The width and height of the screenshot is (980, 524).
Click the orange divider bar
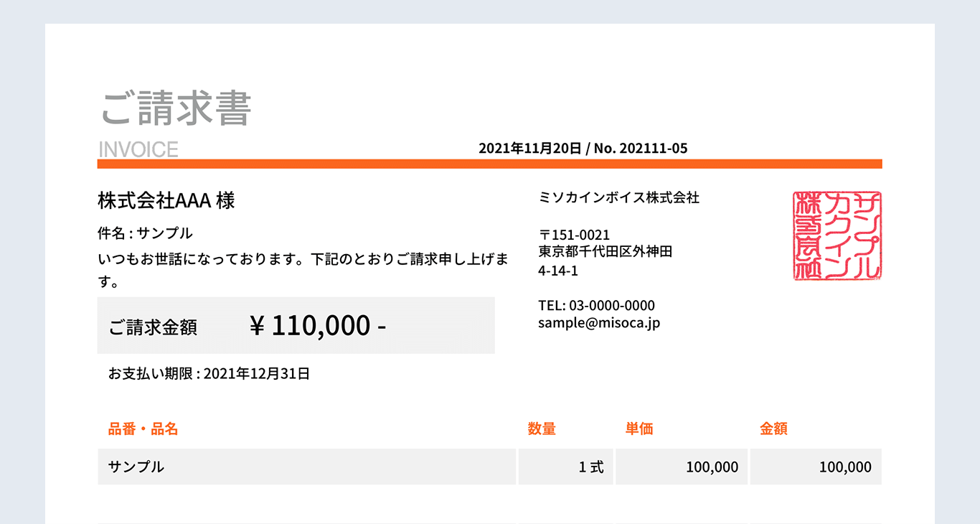(489, 164)
